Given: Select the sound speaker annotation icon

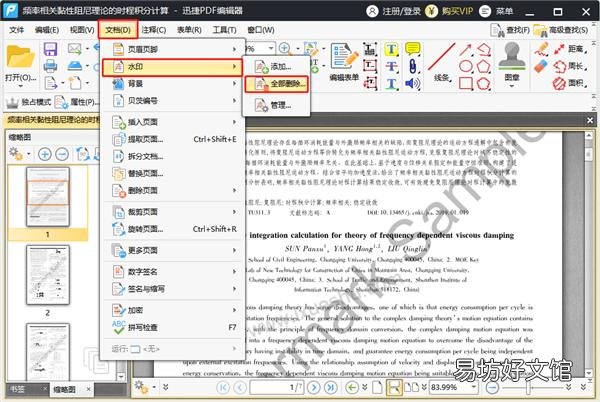Looking at the screenshot, I should click(412, 83).
